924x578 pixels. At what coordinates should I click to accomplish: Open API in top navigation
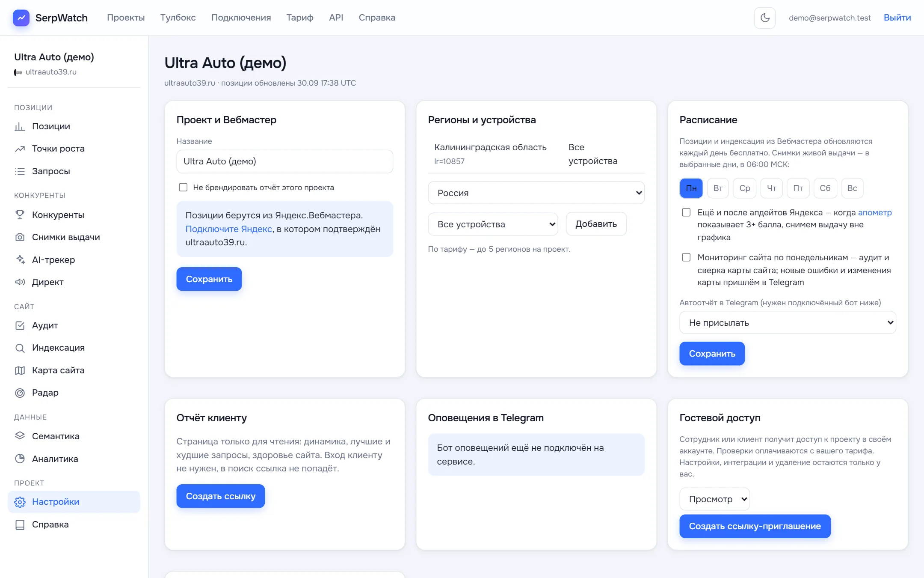(x=336, y=18)
